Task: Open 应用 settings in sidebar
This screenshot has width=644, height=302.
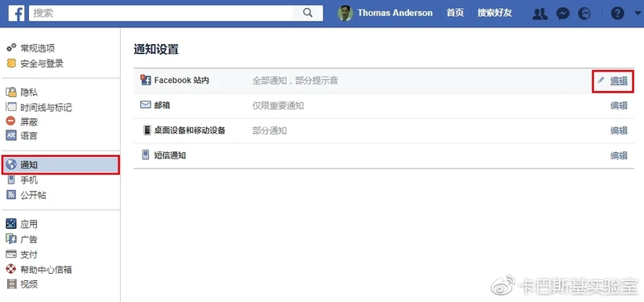Action: (x=29, y=225)
